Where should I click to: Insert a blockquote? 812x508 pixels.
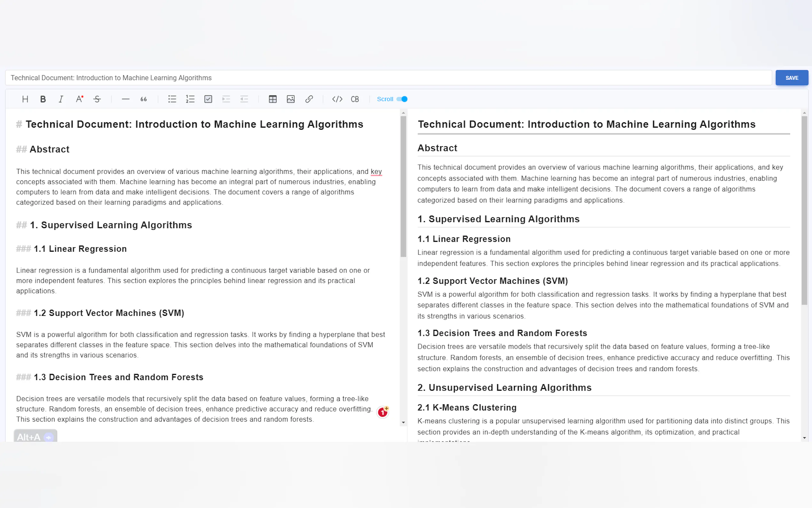[144, 99]
